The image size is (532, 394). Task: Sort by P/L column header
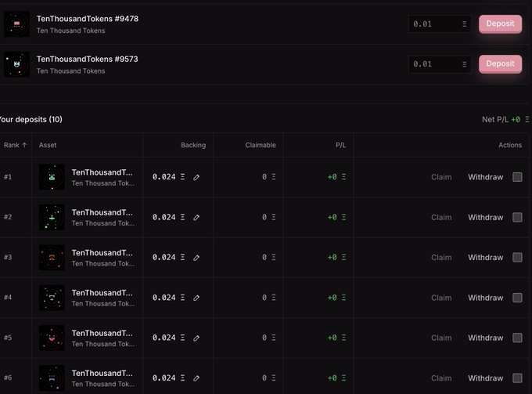(x=340, y=145)
